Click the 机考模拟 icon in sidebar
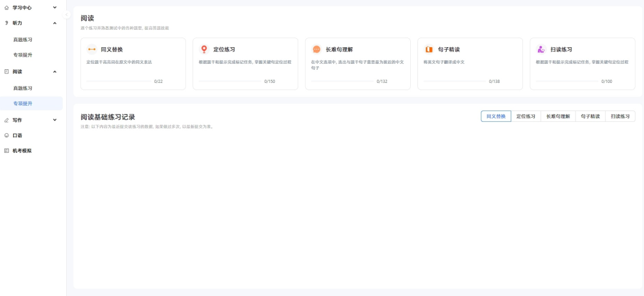This screenshot has width=644, height=296. tap(7, 151)
